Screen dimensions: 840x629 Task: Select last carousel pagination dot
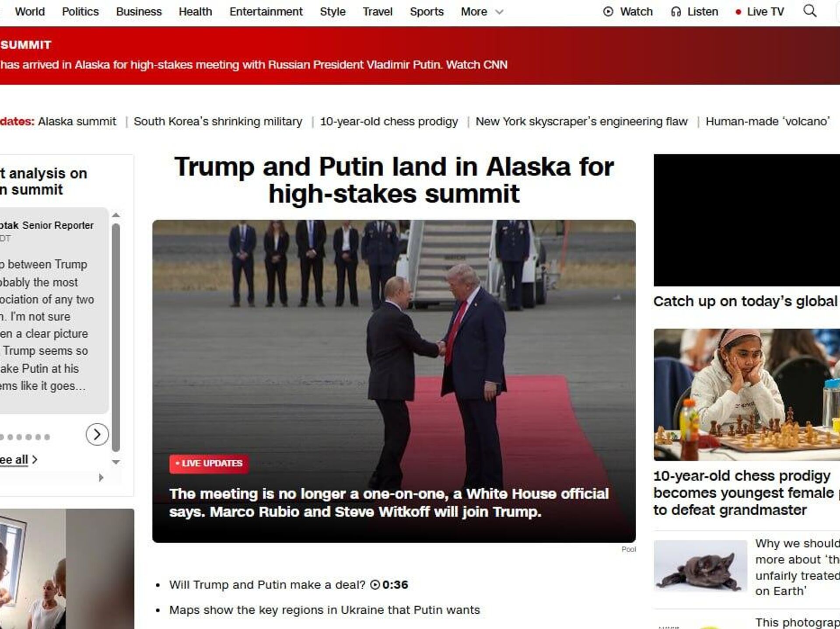(47, 437)
